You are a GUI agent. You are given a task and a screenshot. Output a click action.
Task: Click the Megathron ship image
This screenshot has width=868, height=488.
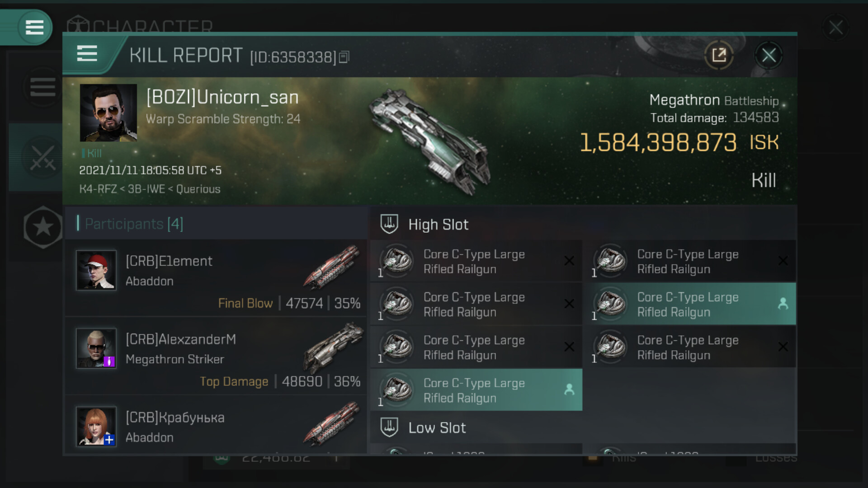[x=430, y=141]
